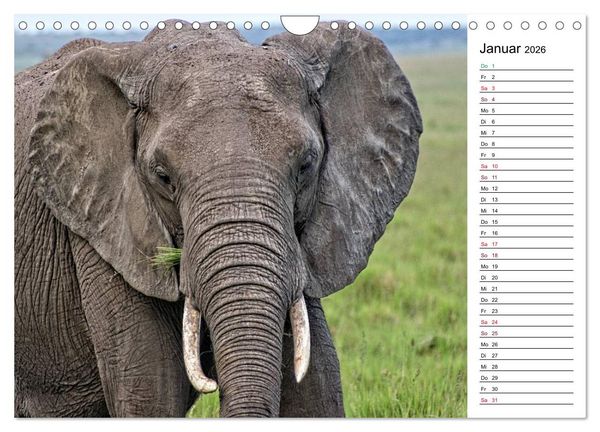The width and height of the screenshot is (600, 432).
Task: Click the elephant photo
Action: (241, 216)
